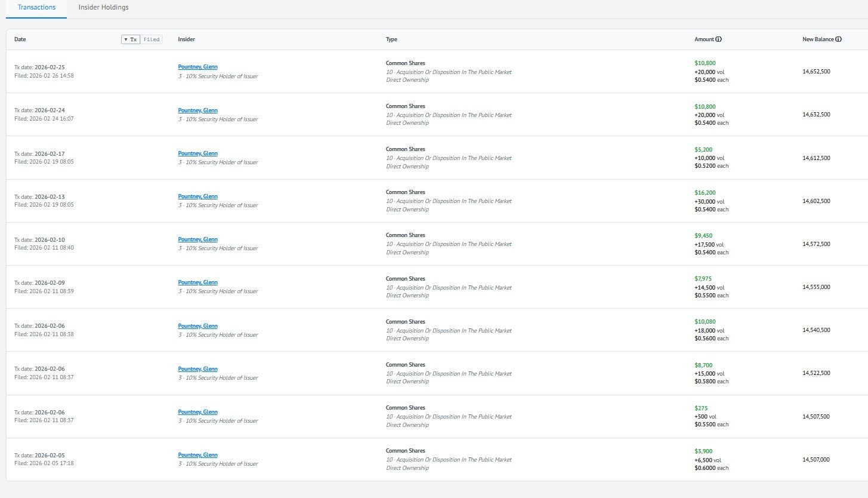Click new balance 14,612,500

pyautogui.click(x=816, y=158)
